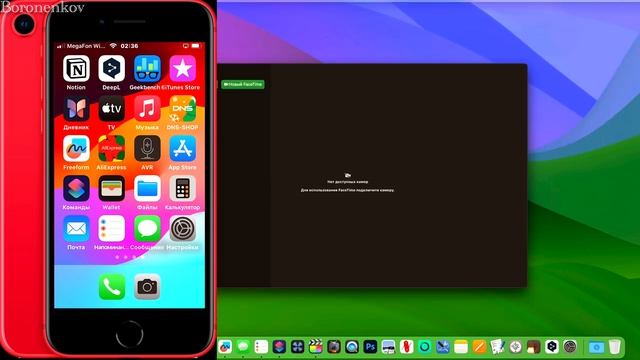The image size is (640, 360).
Task: Click the iPhone home screen page dots
Action: 129,257
